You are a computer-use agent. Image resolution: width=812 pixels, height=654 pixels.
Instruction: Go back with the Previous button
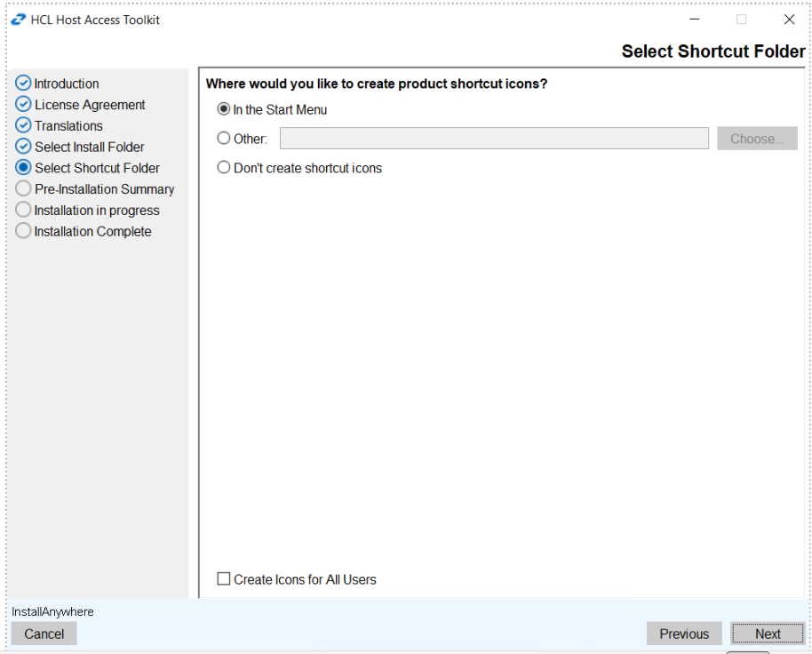pos(684,634)
